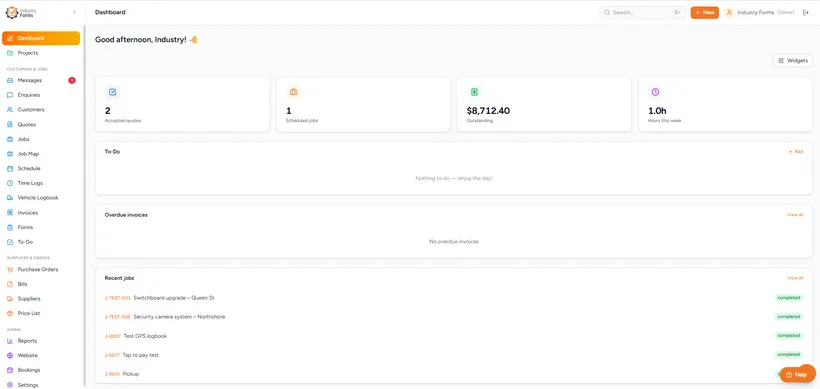Click the Vehicle Logbook truck icon
The image size is (820, 389).
coord(10,198)
